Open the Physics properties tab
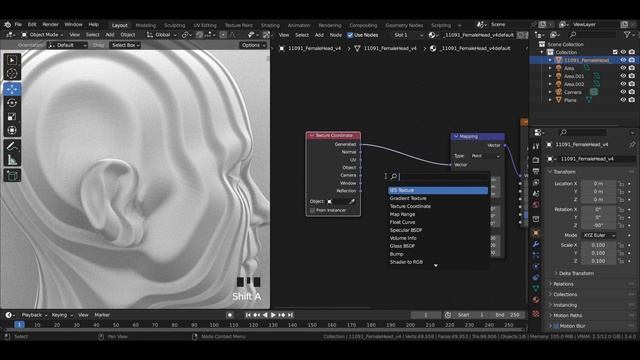The image size is (640, 360). pos(536,266)
